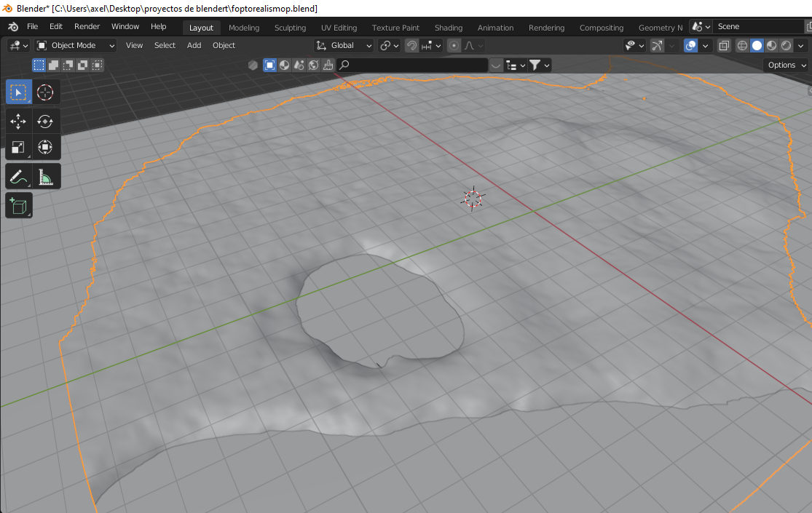Open the viewport Select menu

tap(165, 46)
